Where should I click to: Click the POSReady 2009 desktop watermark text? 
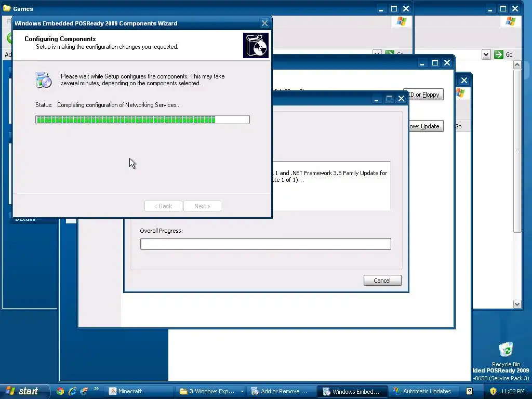point(501,370)
